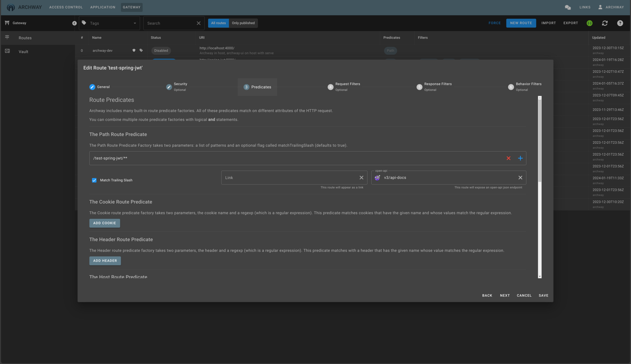
Task: Click the refresh/sync icon top right
Action: (605, 23)
